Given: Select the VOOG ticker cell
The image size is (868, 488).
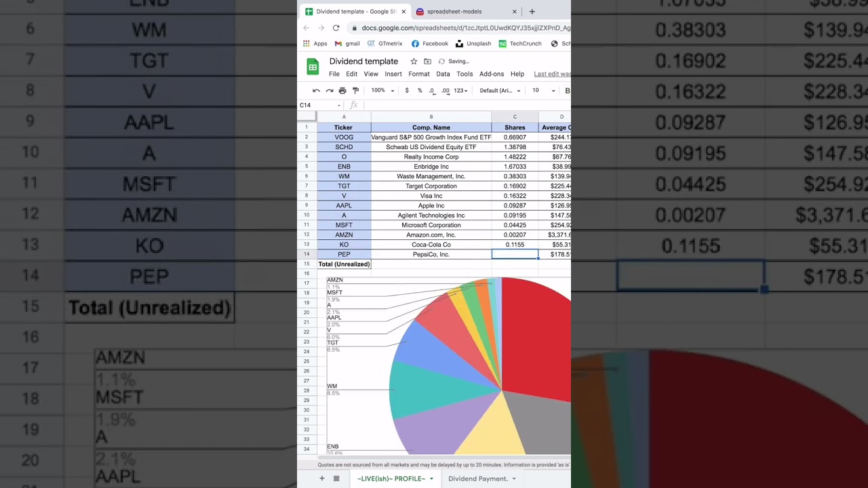Looking at the screenshot, I should (x=344, y=137).
